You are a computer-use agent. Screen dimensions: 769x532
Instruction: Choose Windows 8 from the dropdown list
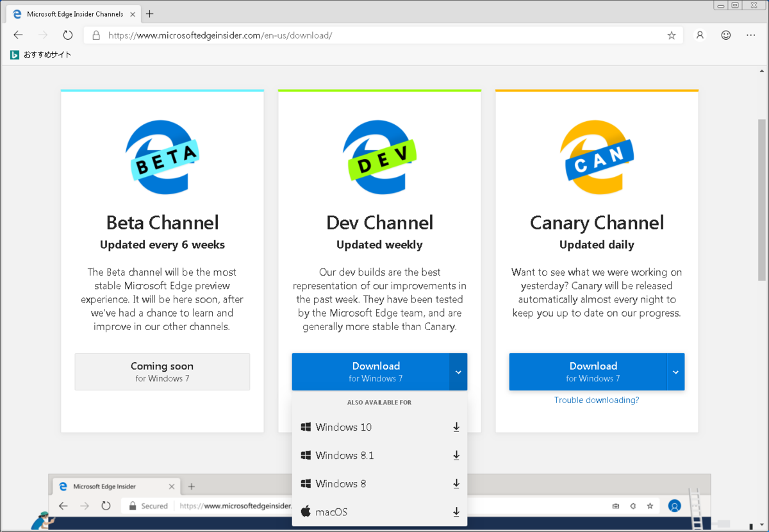pos(379,483)
